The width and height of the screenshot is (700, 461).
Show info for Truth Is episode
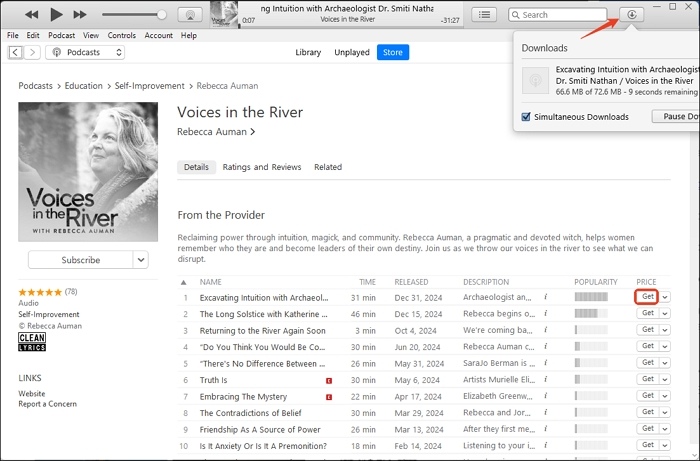(x=546, y=379)
